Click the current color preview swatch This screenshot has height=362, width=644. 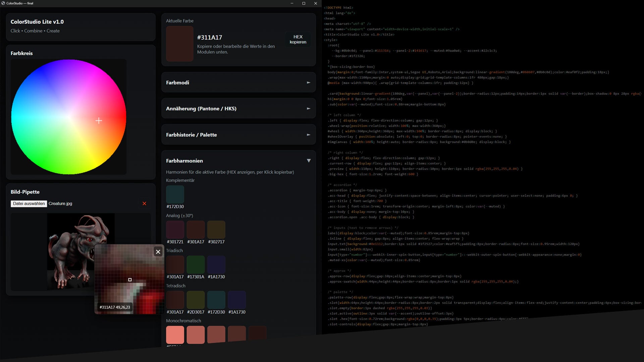click(180, 44)
